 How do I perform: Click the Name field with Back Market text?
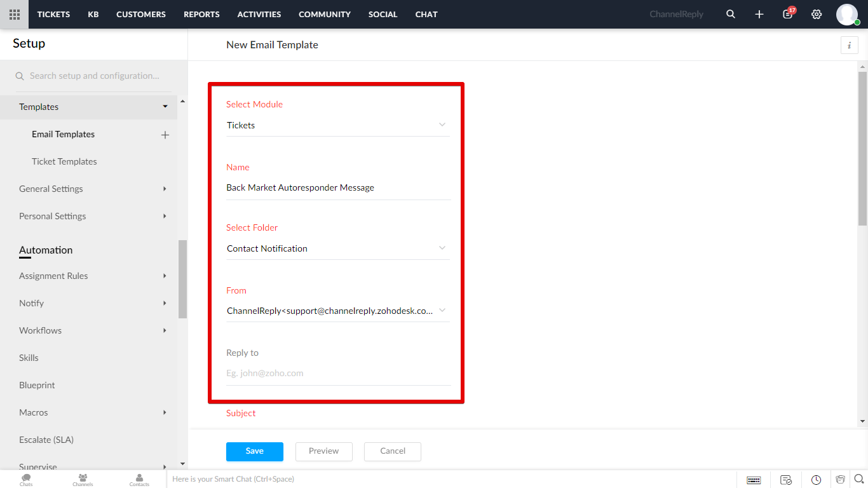[x=338, y=188]
